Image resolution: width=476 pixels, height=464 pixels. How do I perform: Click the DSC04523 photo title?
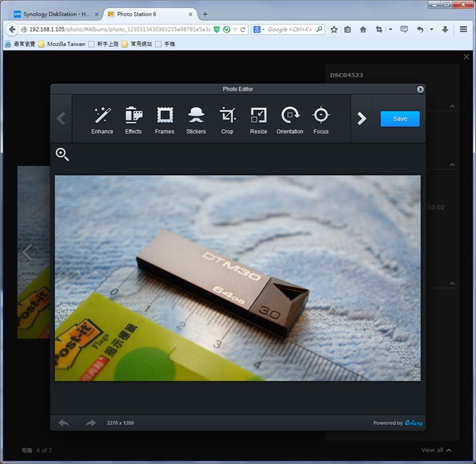pos(346,75)
